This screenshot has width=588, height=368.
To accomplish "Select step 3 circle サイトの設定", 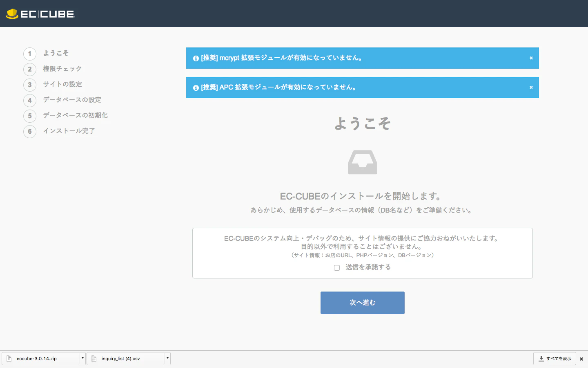I will (x=30, y=85).
